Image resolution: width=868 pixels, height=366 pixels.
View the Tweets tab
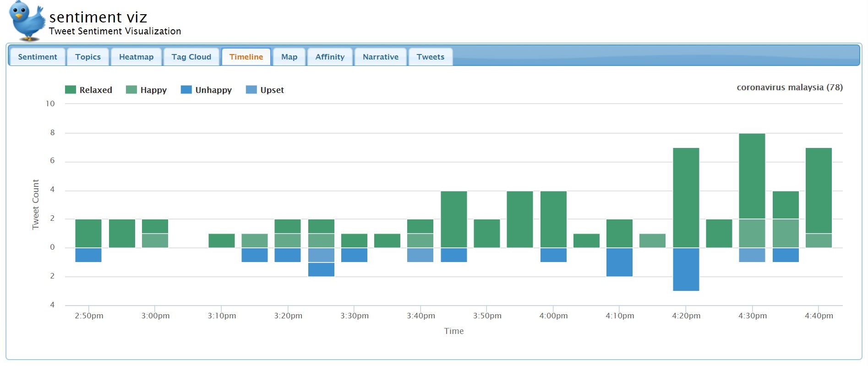tap(431, 57)
